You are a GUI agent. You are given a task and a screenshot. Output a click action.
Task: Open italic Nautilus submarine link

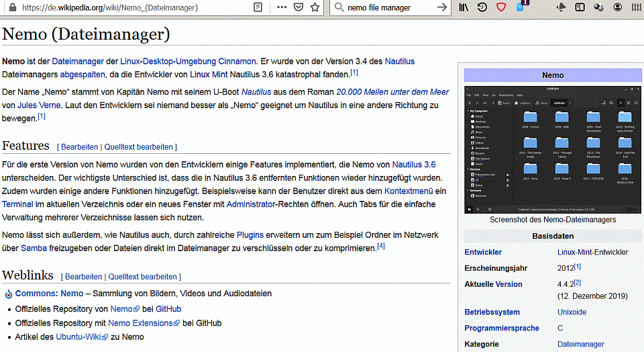coord(256,92)
